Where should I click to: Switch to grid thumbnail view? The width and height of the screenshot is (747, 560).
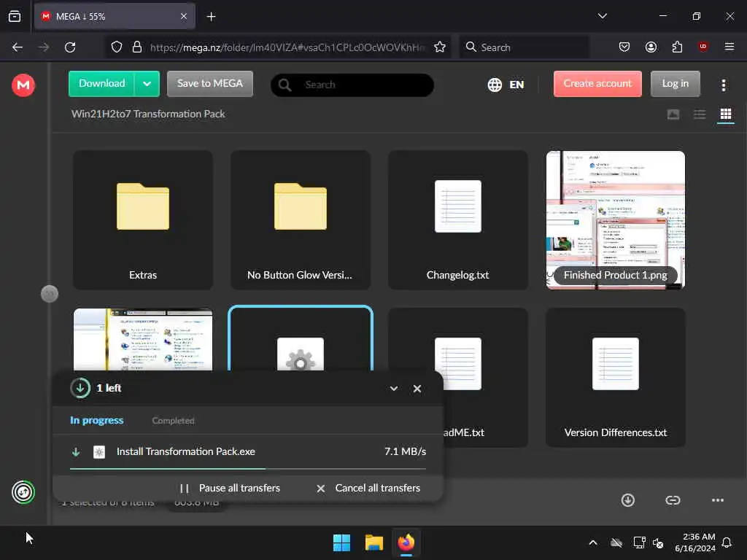tap(725, 114)
